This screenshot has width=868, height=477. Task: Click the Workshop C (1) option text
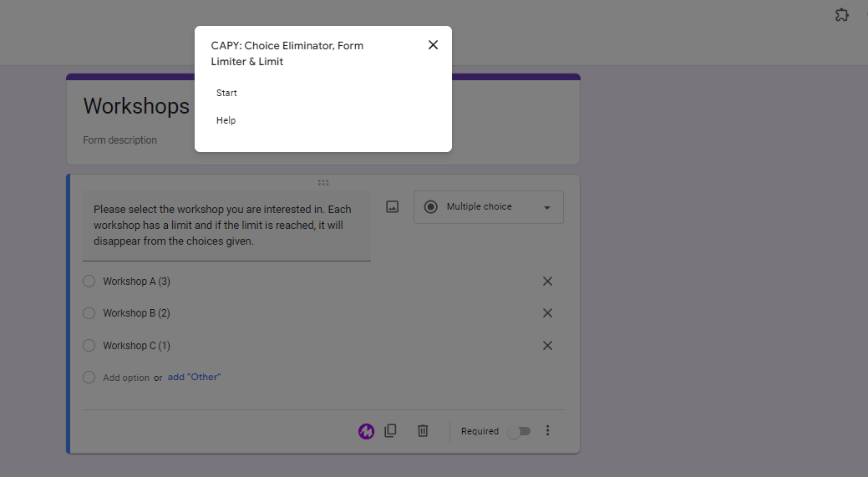pyautogui.click(x=137, y=346)
